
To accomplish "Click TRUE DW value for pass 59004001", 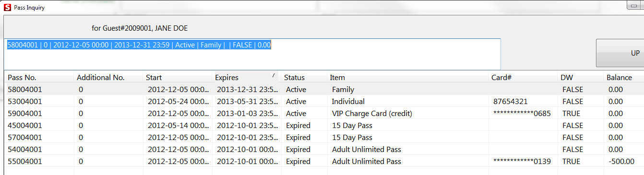I will click(x=571, y=113).
